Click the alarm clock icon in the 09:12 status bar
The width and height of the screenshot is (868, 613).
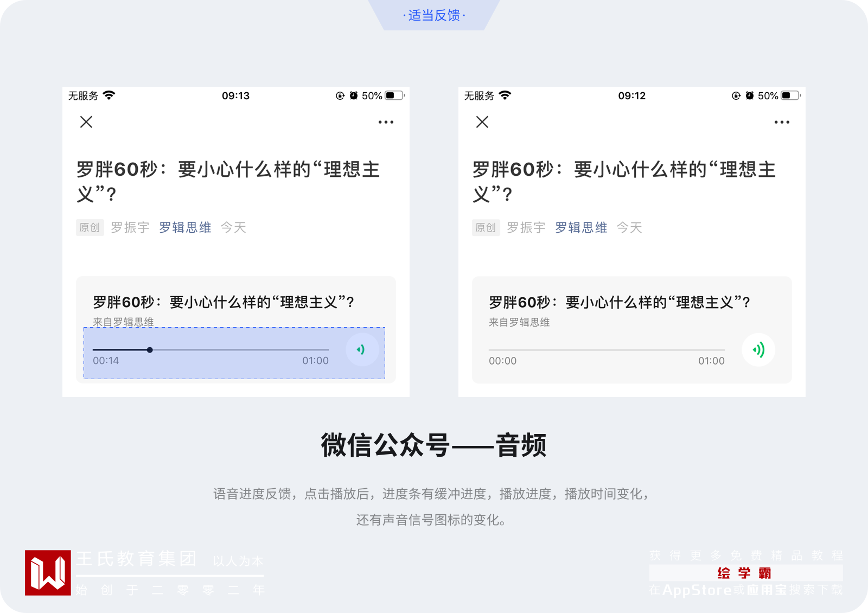click(x=750, y=95)
